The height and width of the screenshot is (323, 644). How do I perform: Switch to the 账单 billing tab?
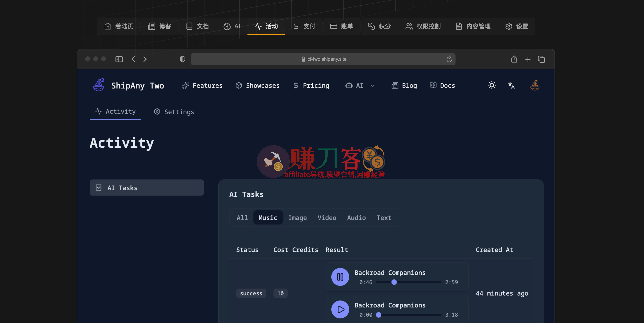[x=341, y=26]
